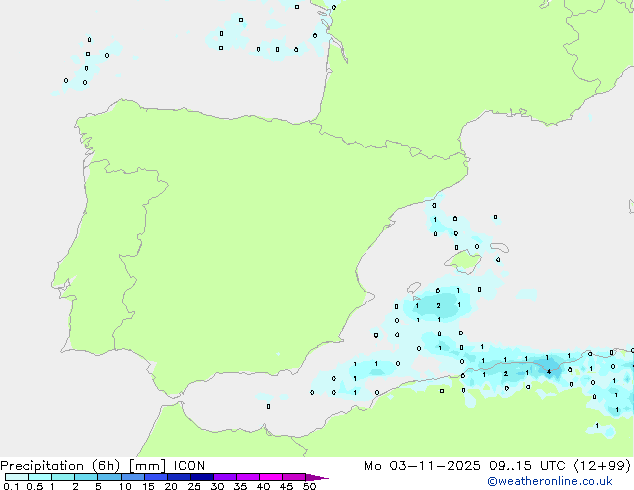The width and height of the screenshot is (634, 490).
Task: Click the 10 to 15 mm legend swatch
Action: coord(132,477)
